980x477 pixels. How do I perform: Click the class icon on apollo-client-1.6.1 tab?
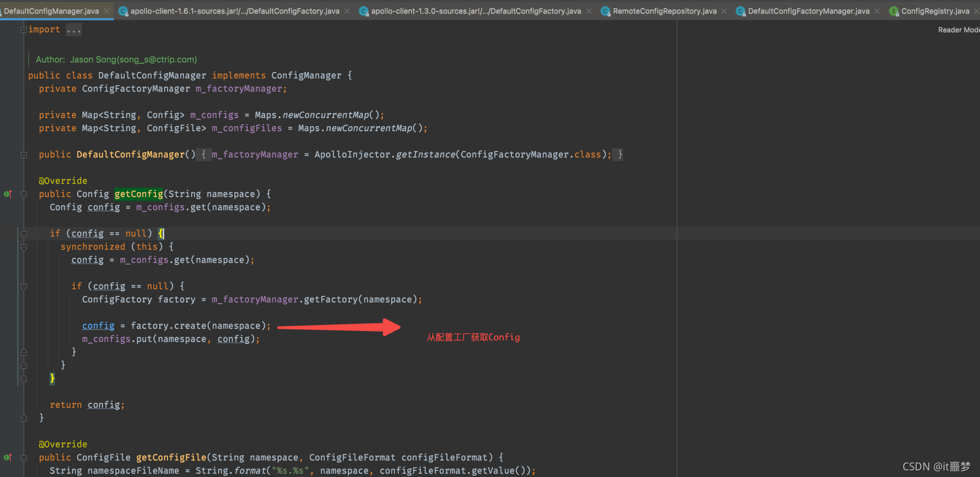(124, 11)
